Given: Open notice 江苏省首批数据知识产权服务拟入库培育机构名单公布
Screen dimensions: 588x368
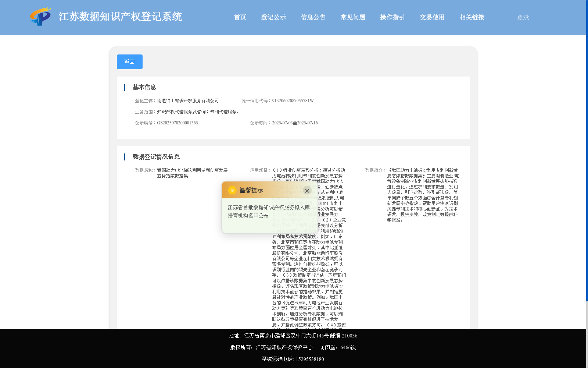Looking at the screenshot, I should 268,212.
